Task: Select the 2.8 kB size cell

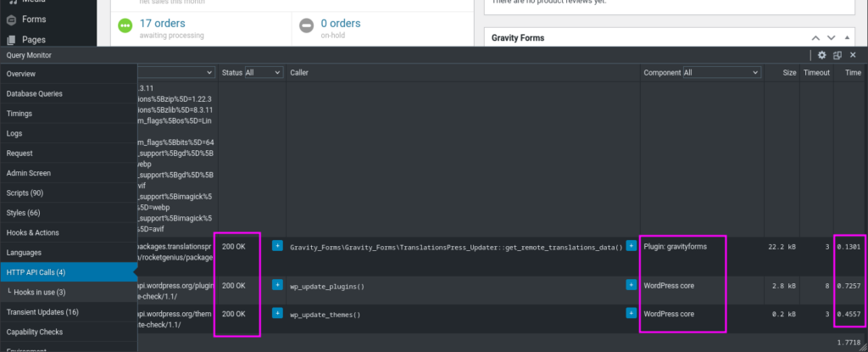Action: (784, 286)
